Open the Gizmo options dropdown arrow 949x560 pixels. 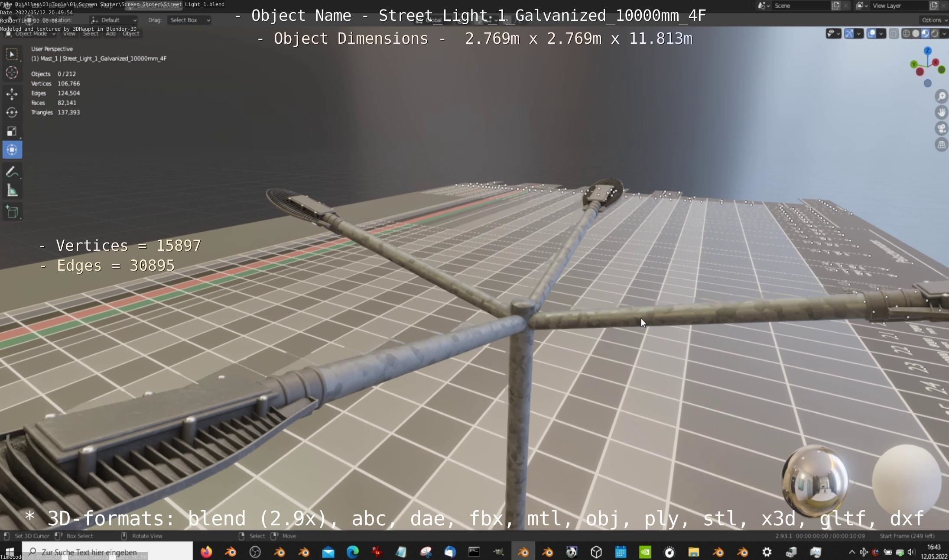[x=858, y=33]
